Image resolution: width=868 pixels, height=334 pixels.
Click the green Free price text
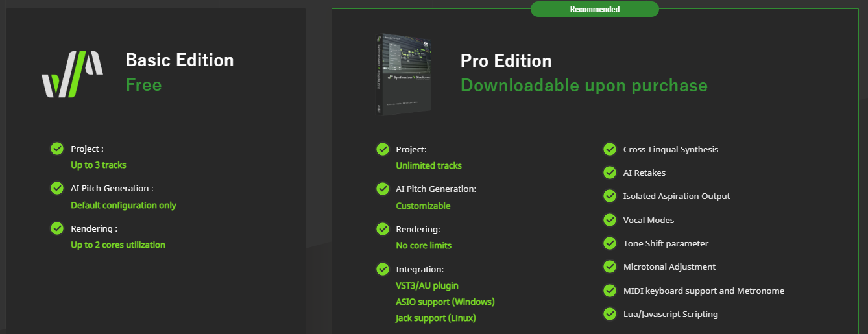143,85
